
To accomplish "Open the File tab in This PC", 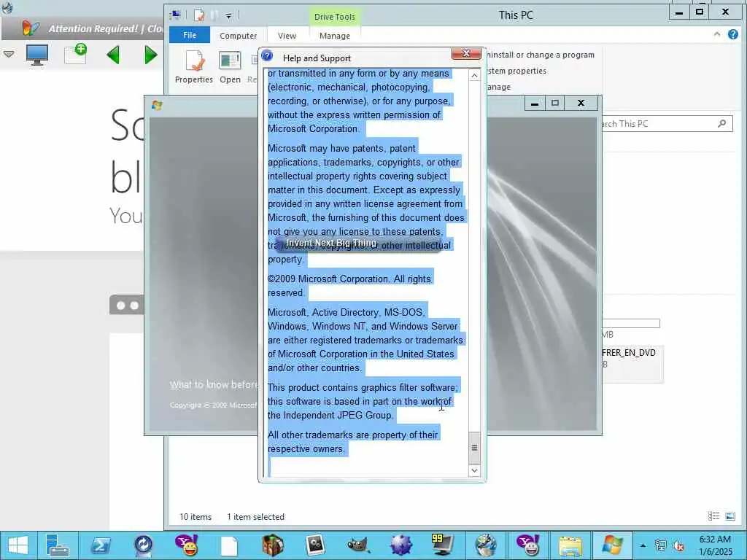I will (190, 35).
